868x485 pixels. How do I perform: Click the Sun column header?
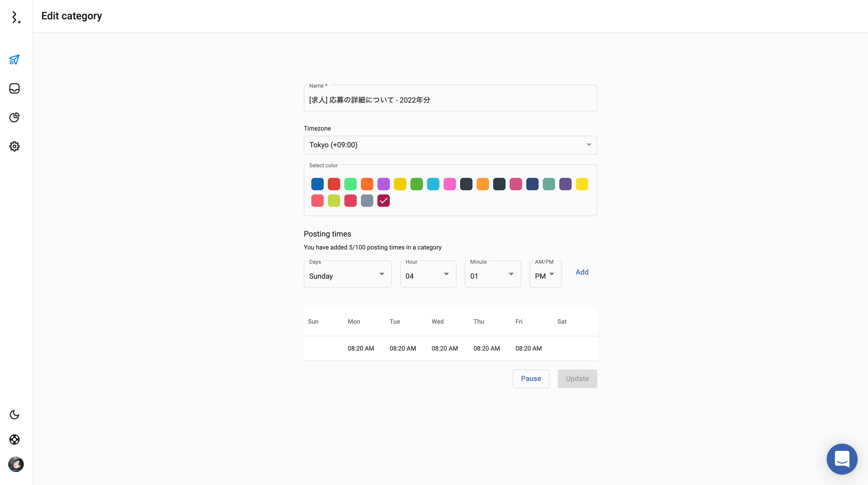[x=313, y=321]
